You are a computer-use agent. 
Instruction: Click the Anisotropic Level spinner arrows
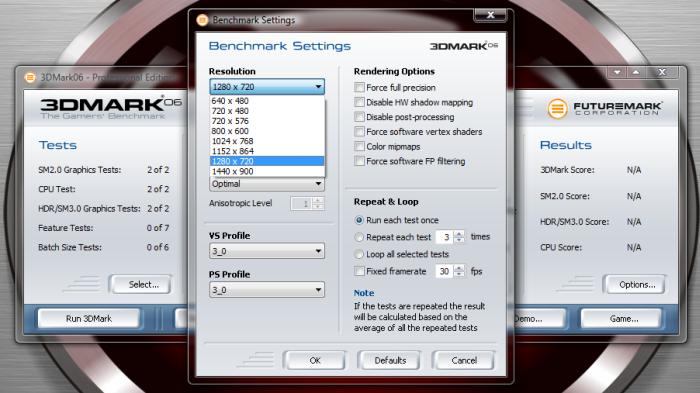tap(317, 203)
